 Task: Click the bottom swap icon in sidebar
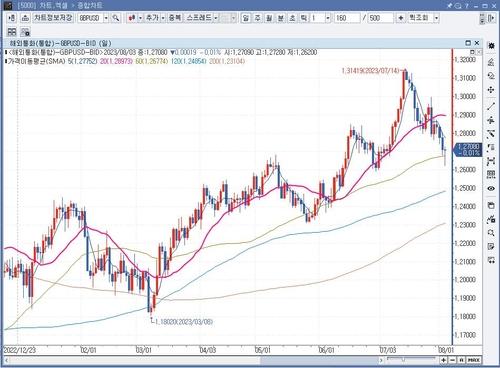click(x=491, y=260)
